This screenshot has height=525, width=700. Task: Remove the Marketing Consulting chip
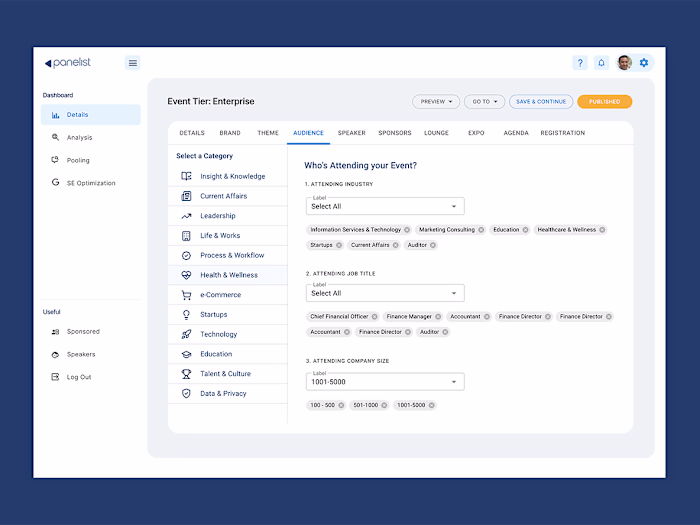(x=481, y=230)
